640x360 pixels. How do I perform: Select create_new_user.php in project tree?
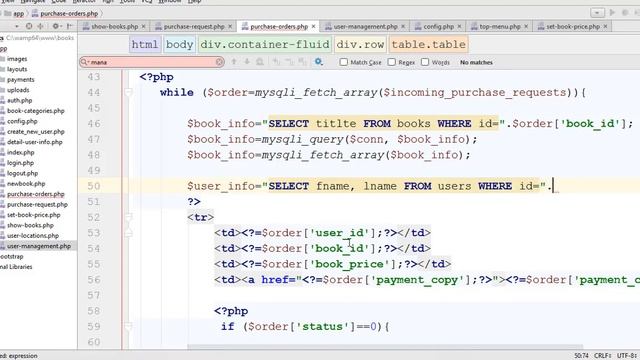(x=36, y=131)
